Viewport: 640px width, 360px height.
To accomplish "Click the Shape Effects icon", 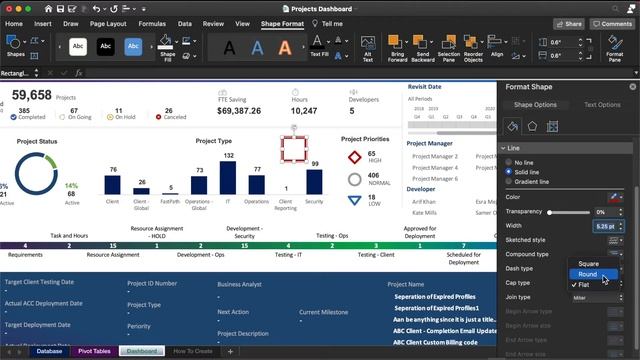I will click(x=187, y=56).
